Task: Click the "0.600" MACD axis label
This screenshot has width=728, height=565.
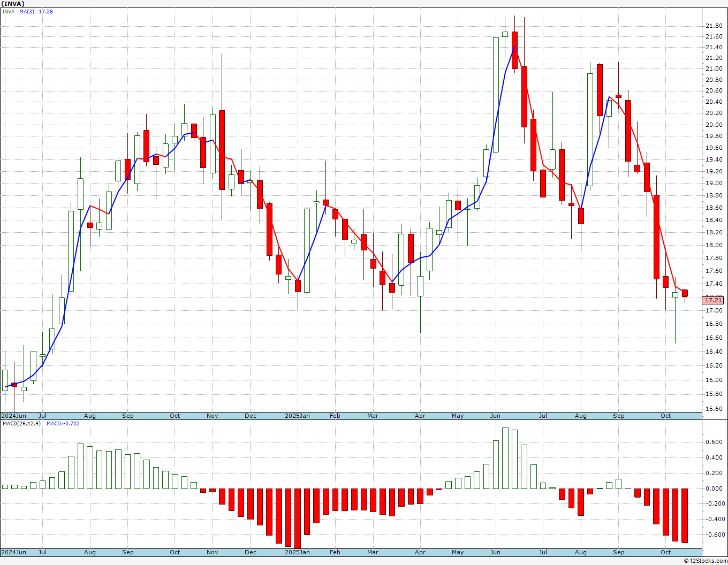Action: point(714,442)
